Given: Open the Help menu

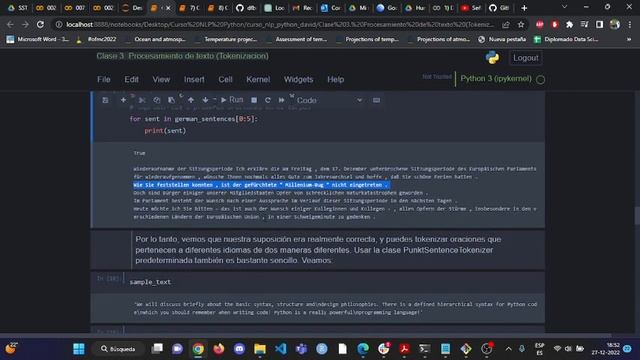Looking at the screenshot, I should click(336, 79).
